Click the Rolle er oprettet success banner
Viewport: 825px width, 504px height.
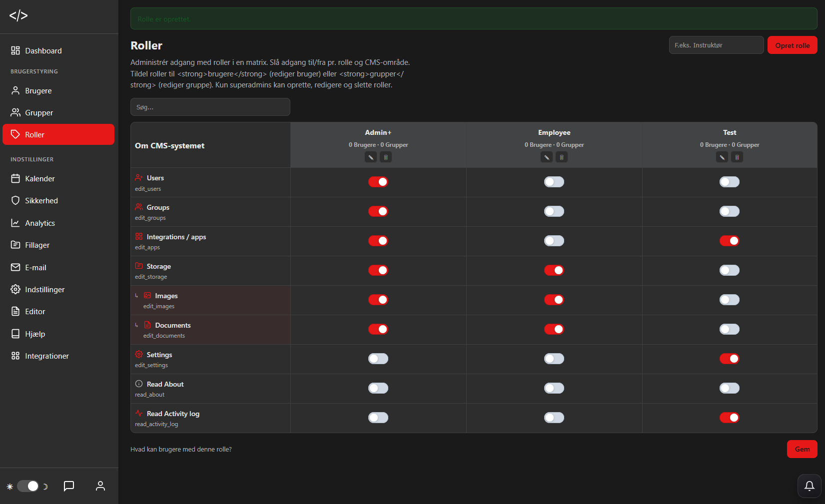(474, 19)
